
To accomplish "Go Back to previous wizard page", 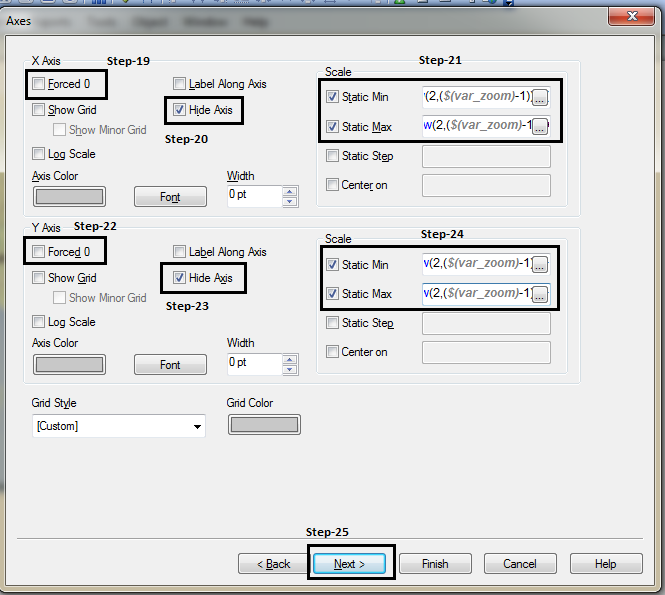I will 271,564.
